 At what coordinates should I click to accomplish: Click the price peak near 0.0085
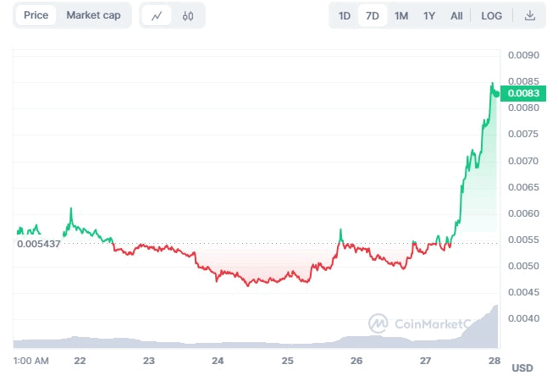(492, 84)
